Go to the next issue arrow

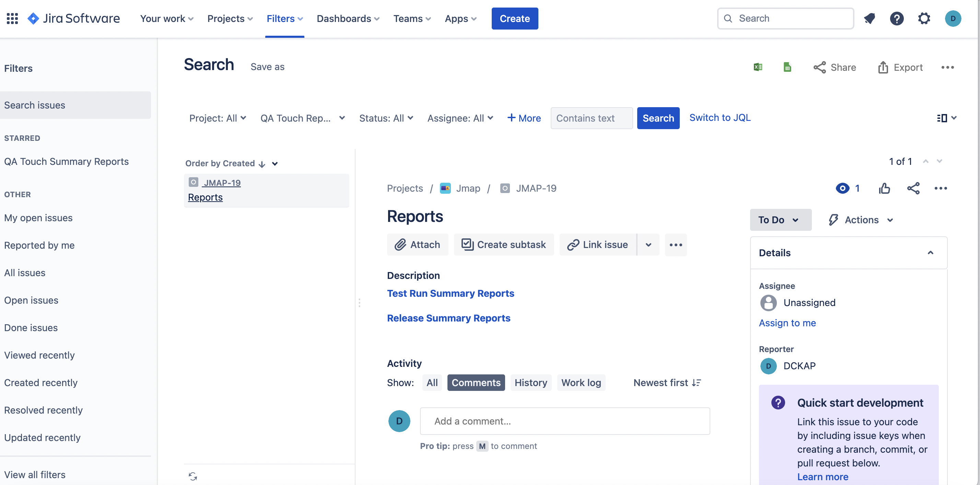pyautogui.click(x=939, y=161)
